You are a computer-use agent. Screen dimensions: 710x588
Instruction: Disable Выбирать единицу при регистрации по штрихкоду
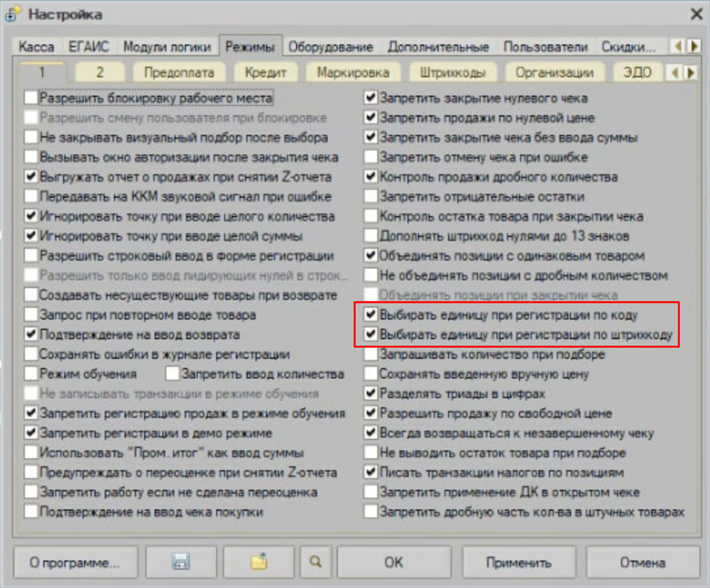click(371, 334)
